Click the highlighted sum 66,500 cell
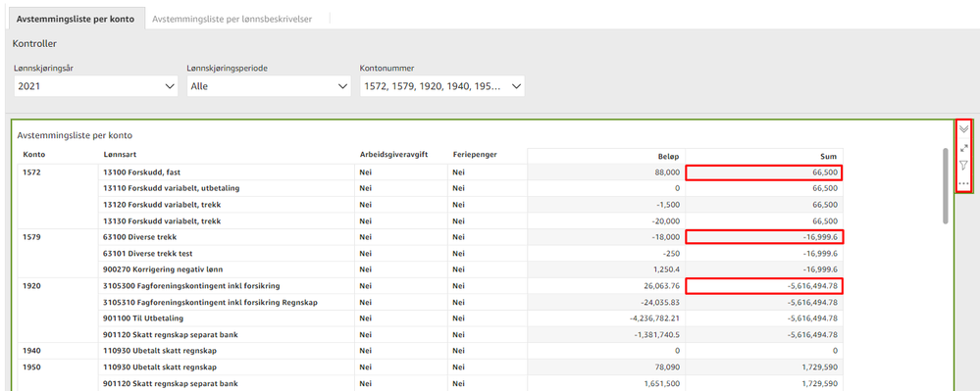The width and height of the screenshot is (980, 391). 764,172
